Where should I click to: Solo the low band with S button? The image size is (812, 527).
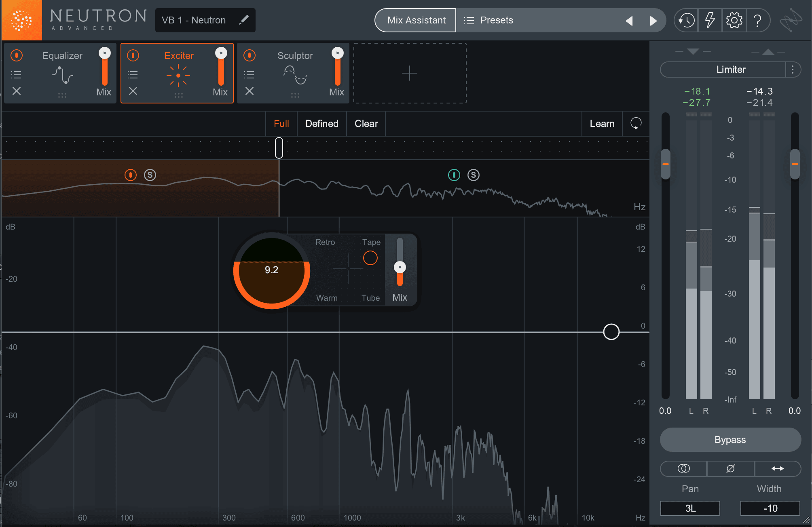coord(150,175)
